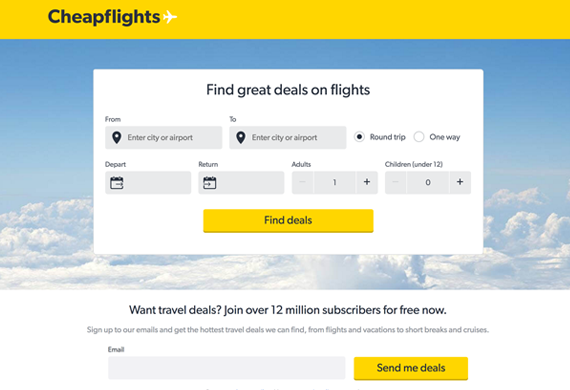Click location pin in To field
Image resolution: width=570 pixels, height=390 pixels.
(x=241, y=138)
